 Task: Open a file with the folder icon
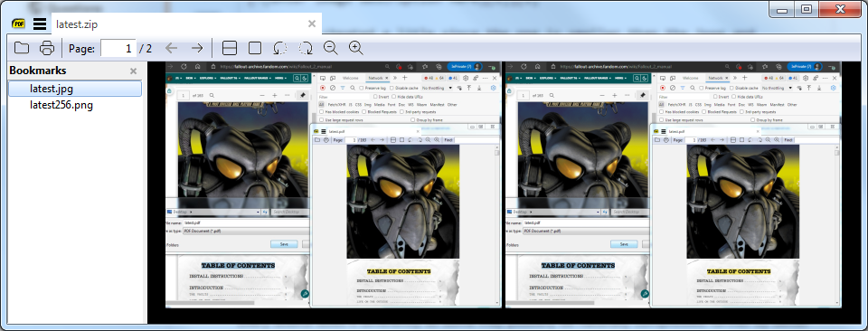tap(22, 48)
